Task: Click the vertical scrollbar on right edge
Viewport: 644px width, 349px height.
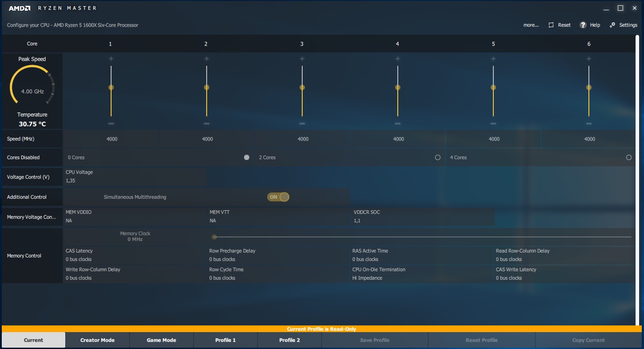Action: [637, 180]
